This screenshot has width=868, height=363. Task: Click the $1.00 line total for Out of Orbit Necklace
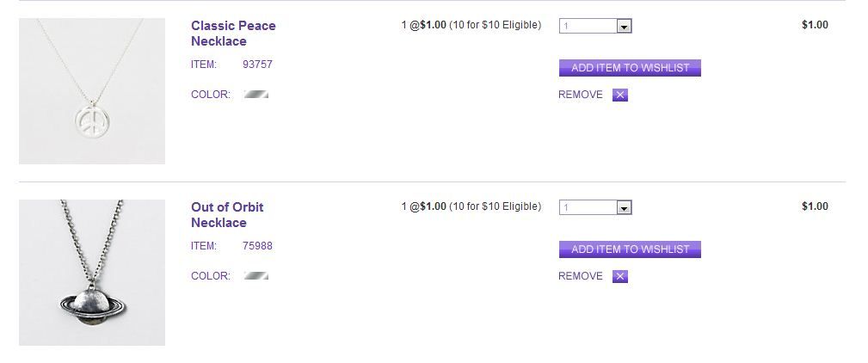pyautogui.click(x=815, y=206)
